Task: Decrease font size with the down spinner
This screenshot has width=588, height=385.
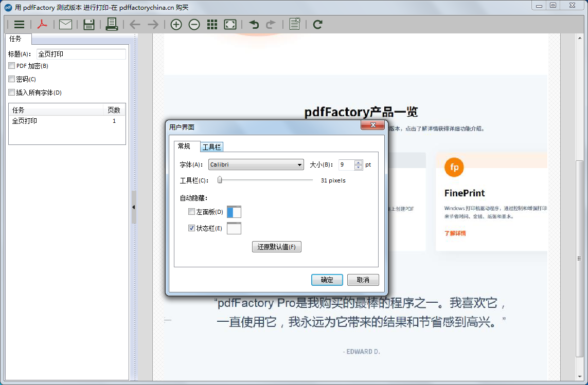Action: tap(358, 167)
